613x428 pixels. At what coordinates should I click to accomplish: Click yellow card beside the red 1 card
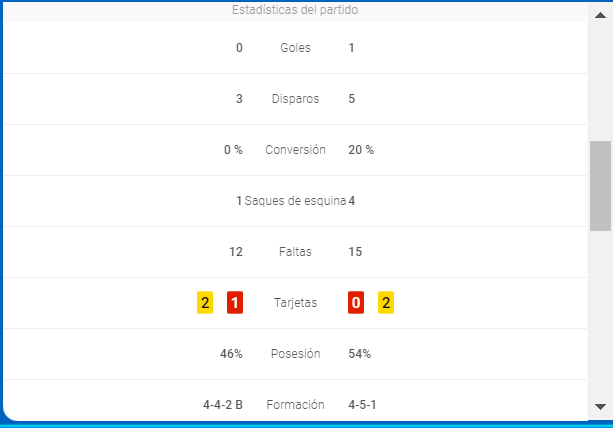(205, 303)
